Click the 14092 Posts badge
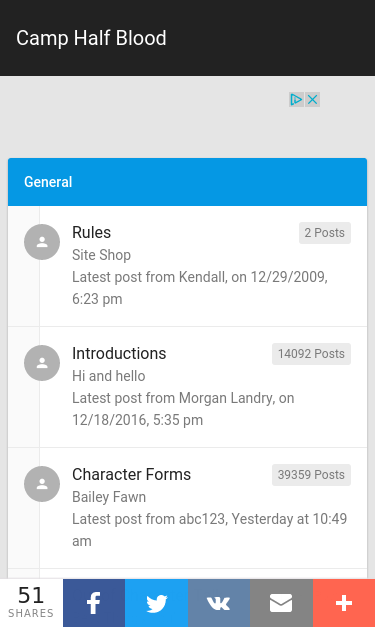 pyautogui.click(x=311, y=354)
